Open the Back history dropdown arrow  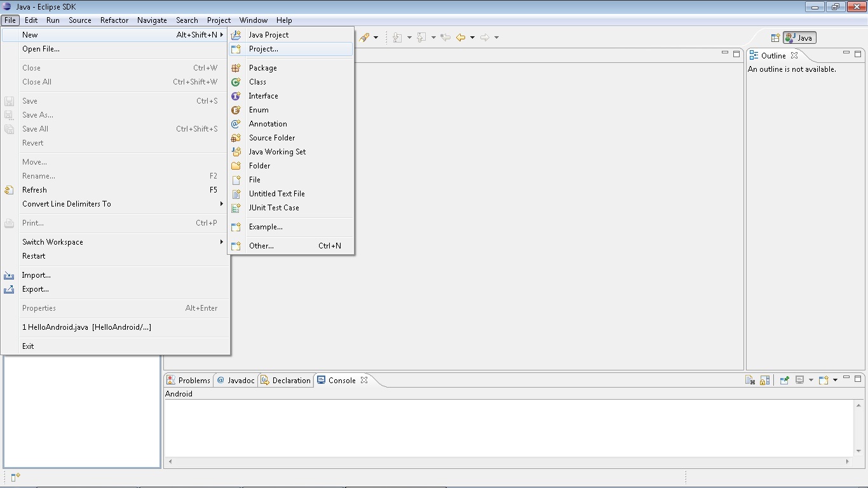point(472,37)
